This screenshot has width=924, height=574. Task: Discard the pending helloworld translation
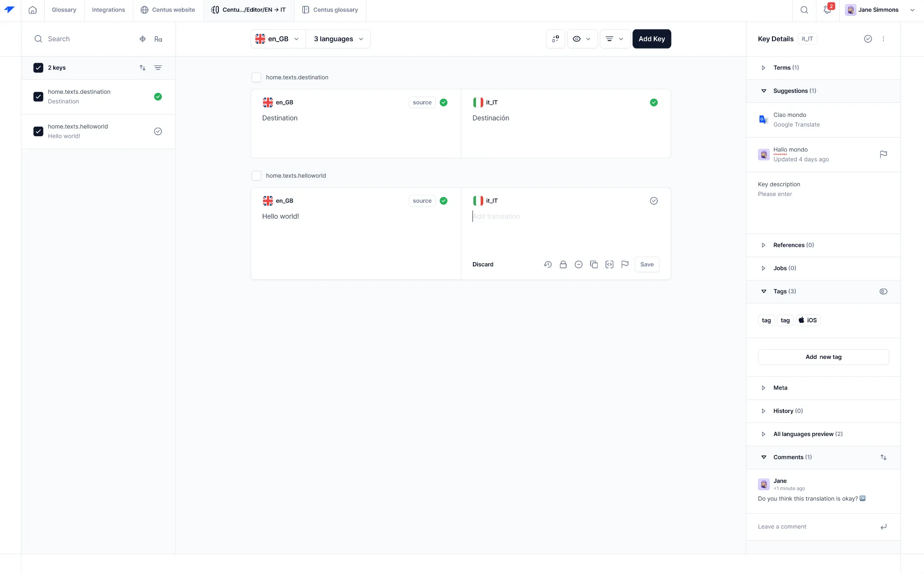[483, 264]
